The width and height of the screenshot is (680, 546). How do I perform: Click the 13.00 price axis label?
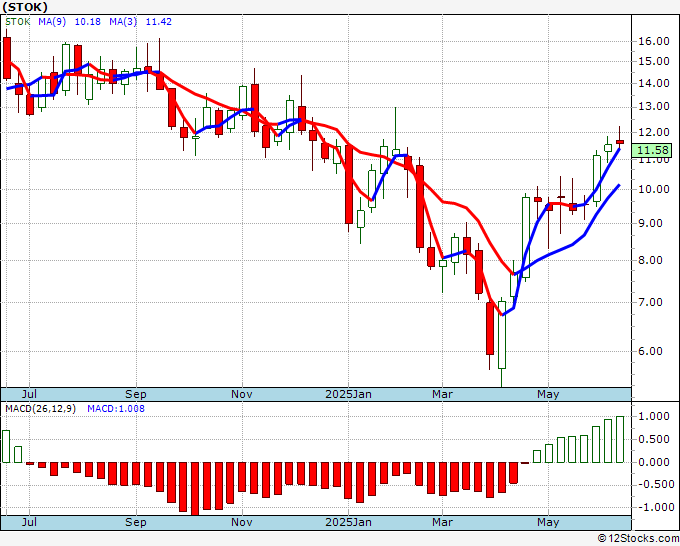point(654,107)
